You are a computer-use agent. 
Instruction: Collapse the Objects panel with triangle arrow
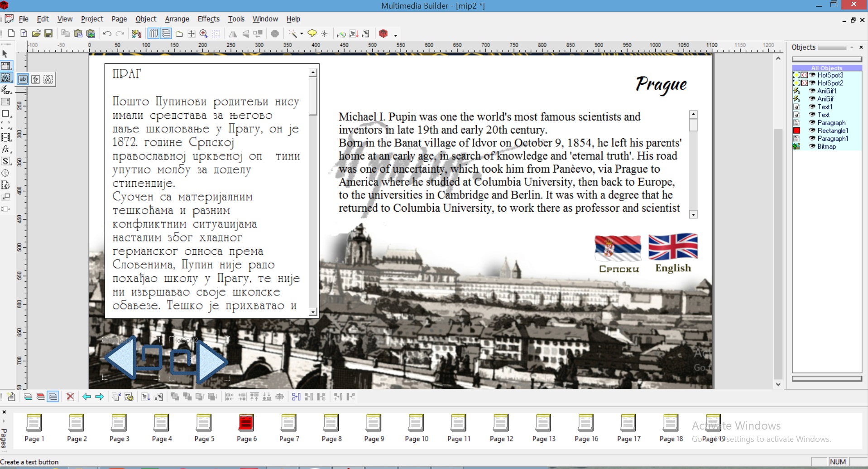852,47
